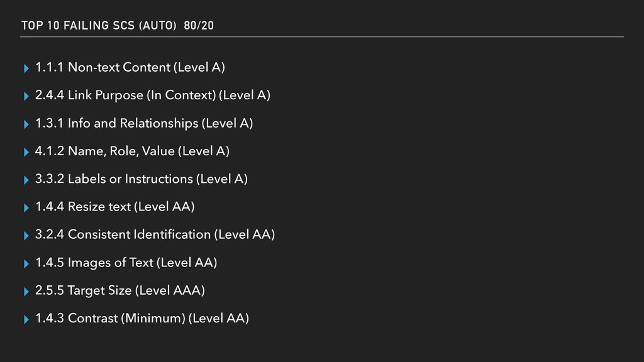The height and width of the screenshot is (362, 644).
Task: Click the arrow bullet beside 1.3.1 Info and Relationships
Action: tap(26, 124)
